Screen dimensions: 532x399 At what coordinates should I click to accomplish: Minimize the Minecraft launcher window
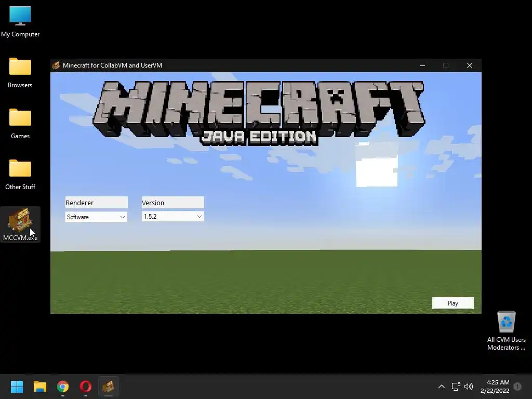click(422, 65)
